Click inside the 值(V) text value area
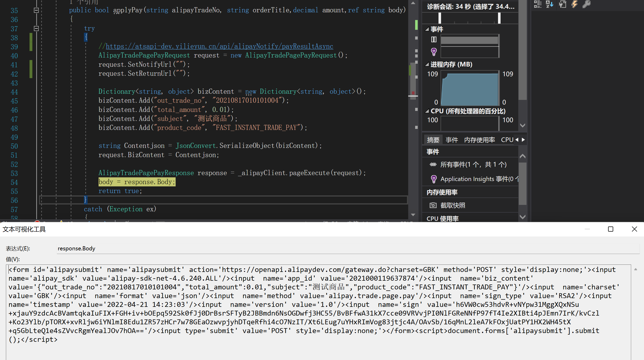The height and width of the screenshot is (360, 644). coord(318,312)
